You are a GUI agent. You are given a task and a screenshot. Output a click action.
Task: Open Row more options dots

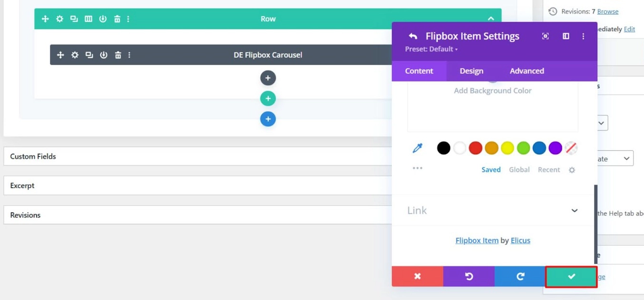click(x=128, y=19)
